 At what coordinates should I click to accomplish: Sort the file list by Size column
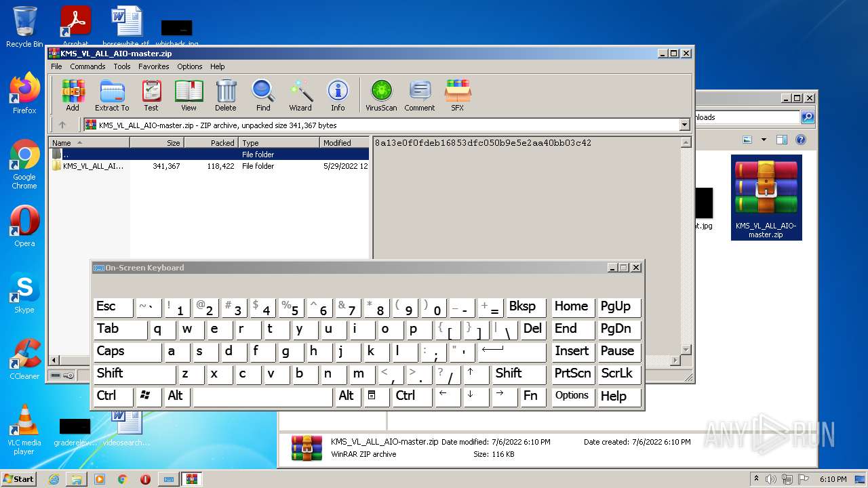point(157,142)
